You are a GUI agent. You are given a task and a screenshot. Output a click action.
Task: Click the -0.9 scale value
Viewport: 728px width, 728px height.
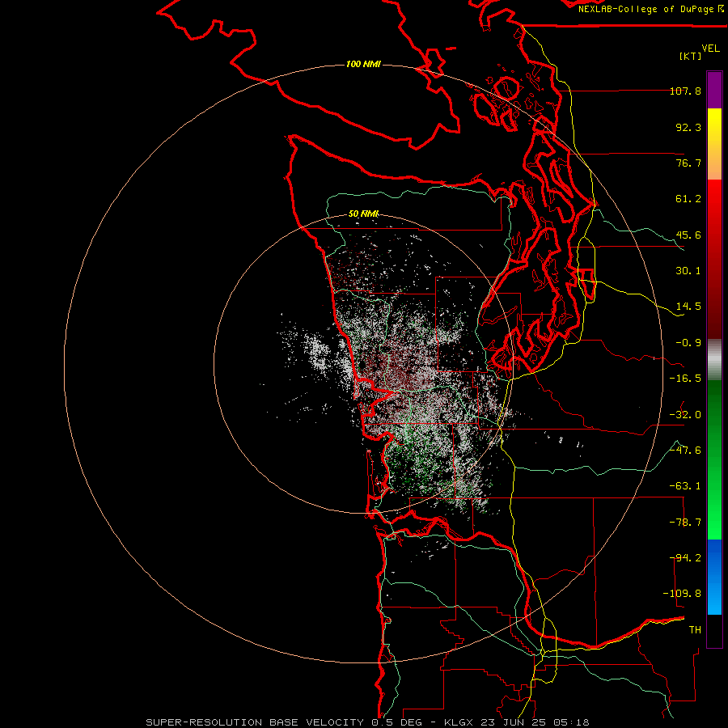click(x=688, y=343)
